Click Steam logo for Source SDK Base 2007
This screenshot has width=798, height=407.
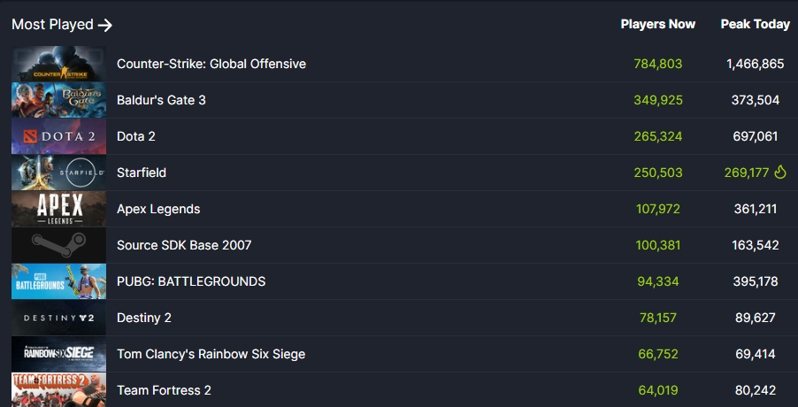(x=59, y=245)
